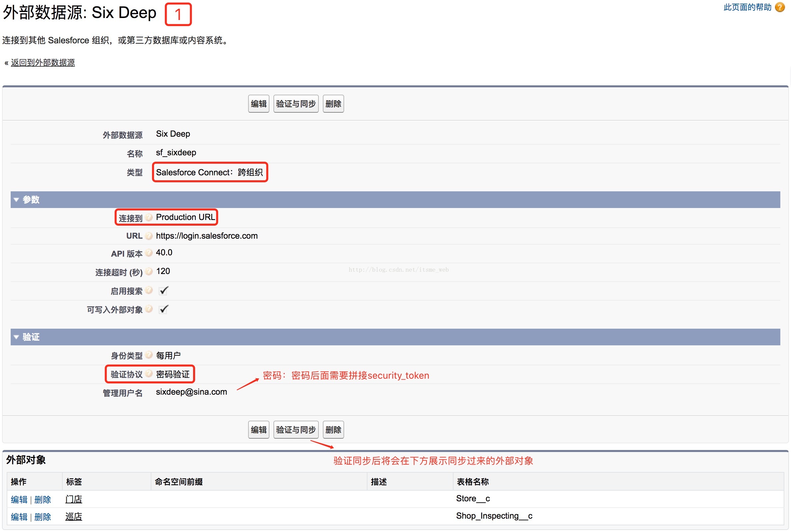
Task: Click help icon beside API 版本 label
Action: click(149, 253)
